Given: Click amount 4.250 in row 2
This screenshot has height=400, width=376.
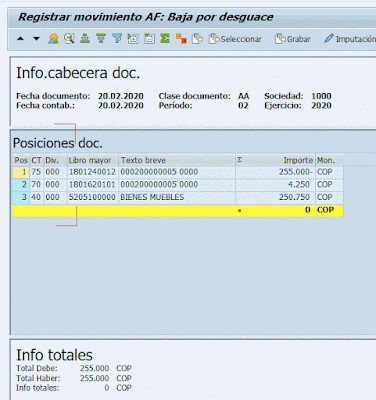Looking at the screenshot, I should [299, 185].
